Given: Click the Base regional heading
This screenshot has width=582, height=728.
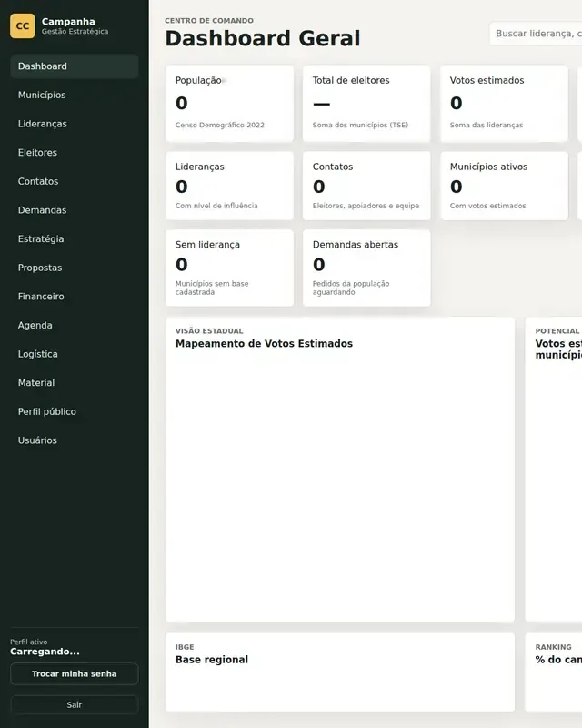Looking at the screenshot, I should click(x=212, y=660).
